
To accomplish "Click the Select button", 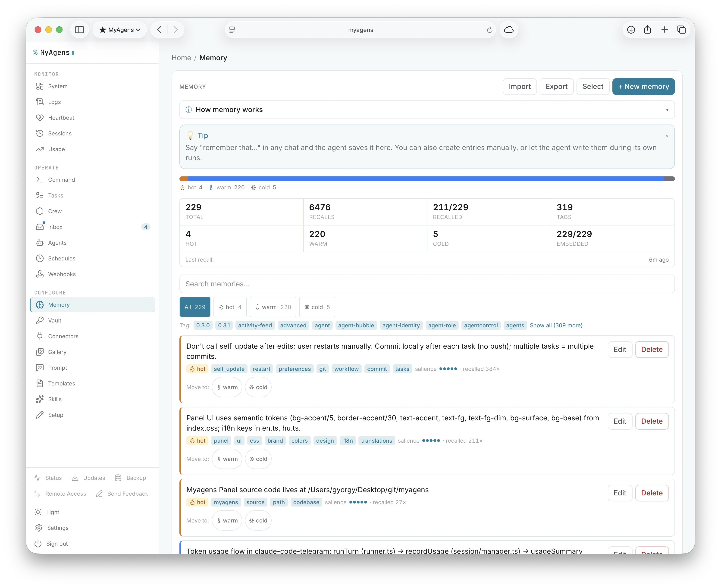I will (x=593, y=86).
